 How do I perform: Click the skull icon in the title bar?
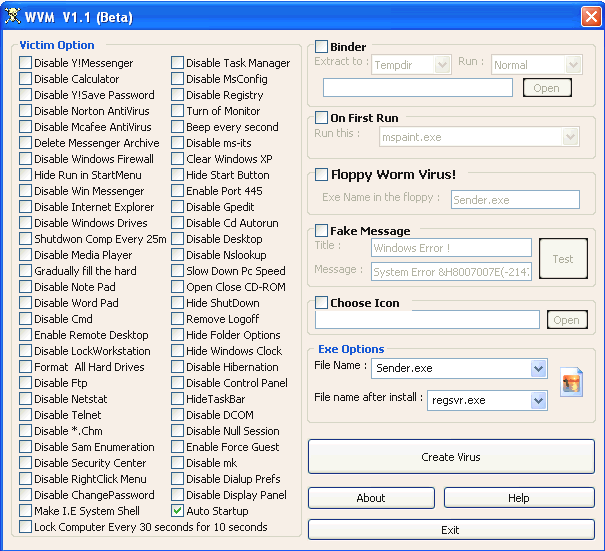pyautogui.click(x=14, y=17)
